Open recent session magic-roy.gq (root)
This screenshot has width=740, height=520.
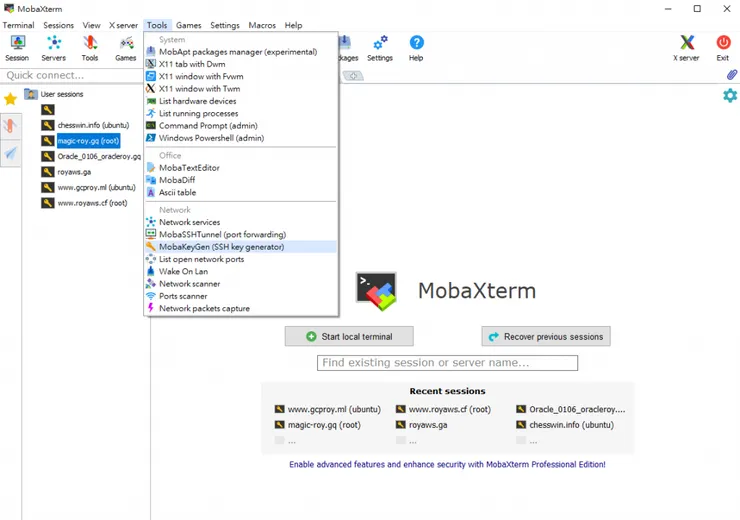point(318,425)
